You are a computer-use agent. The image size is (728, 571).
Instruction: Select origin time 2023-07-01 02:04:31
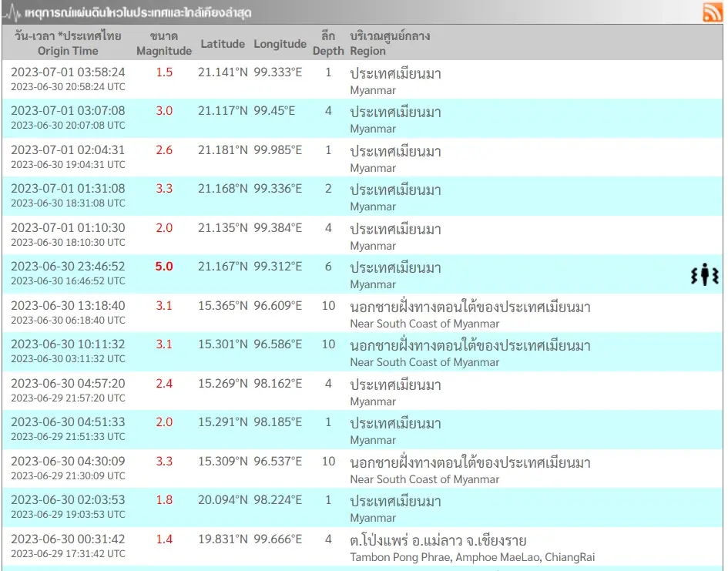click(x=68, y=150)
